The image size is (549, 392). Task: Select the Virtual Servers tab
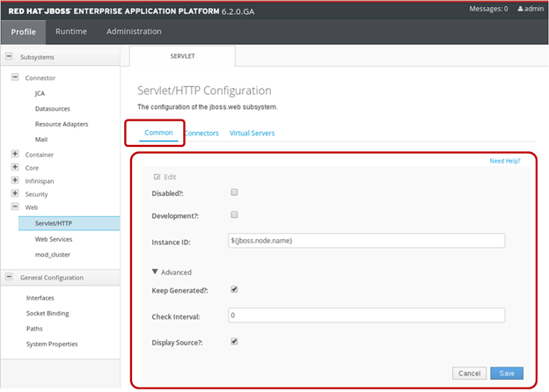pyautogui.click(x=252, y=134)
